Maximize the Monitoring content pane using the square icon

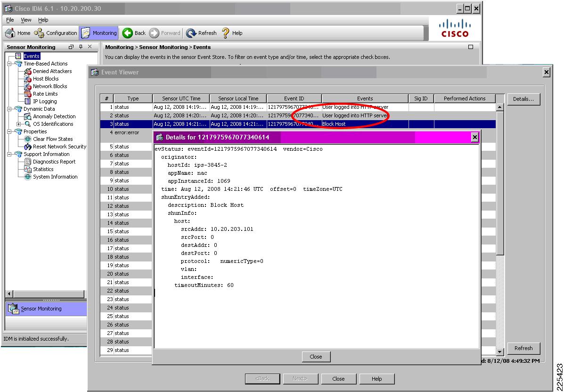471,47
